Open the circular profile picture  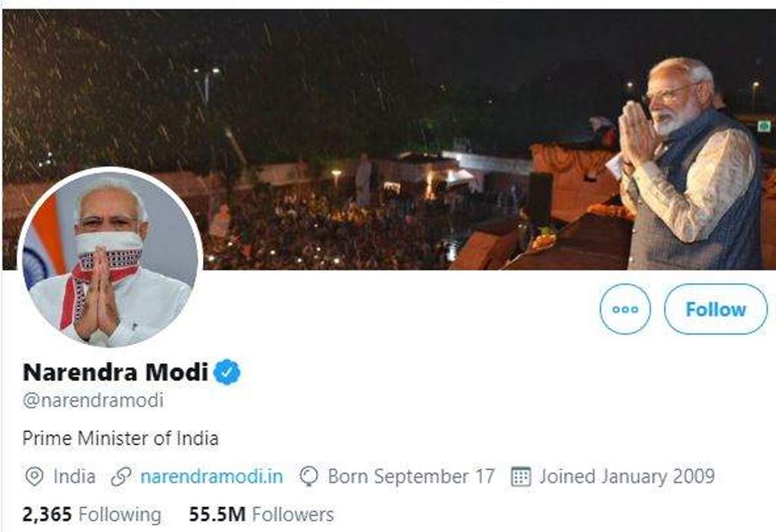coord(110,258)
